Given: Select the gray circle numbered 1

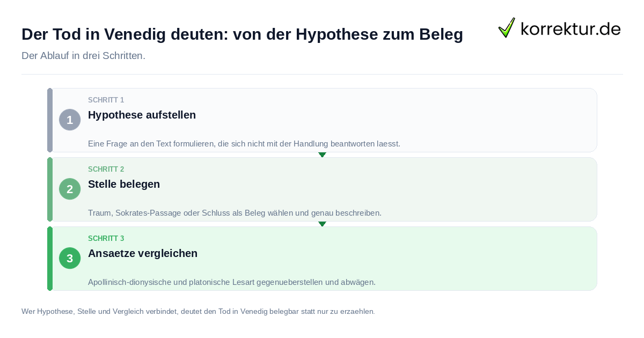Looking at the screenshot, I should (70, 120).
